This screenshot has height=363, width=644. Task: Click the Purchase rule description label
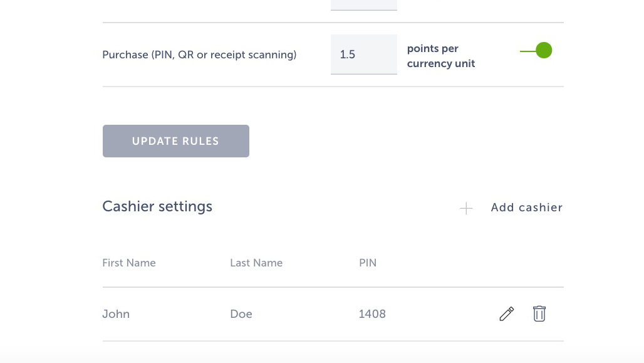tap(199, 55)
